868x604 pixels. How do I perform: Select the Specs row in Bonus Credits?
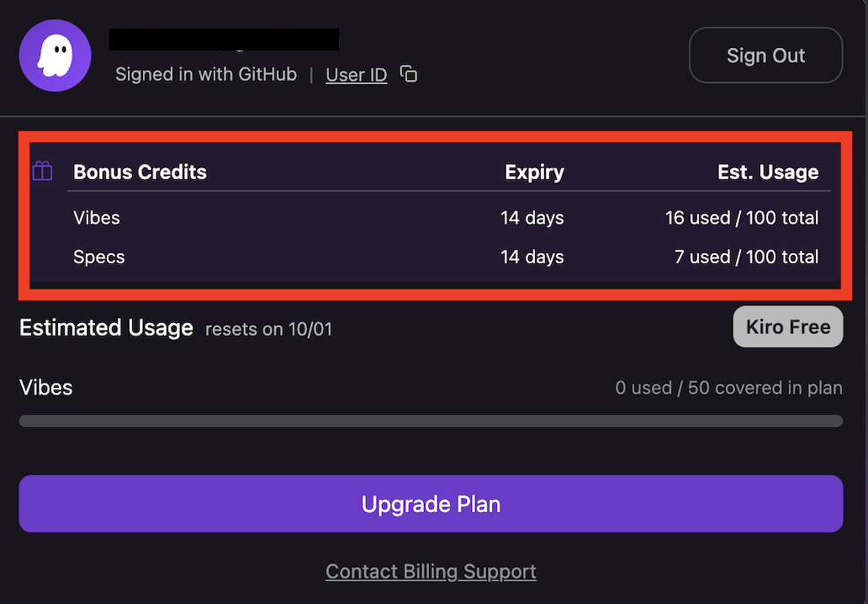point(98,257)
